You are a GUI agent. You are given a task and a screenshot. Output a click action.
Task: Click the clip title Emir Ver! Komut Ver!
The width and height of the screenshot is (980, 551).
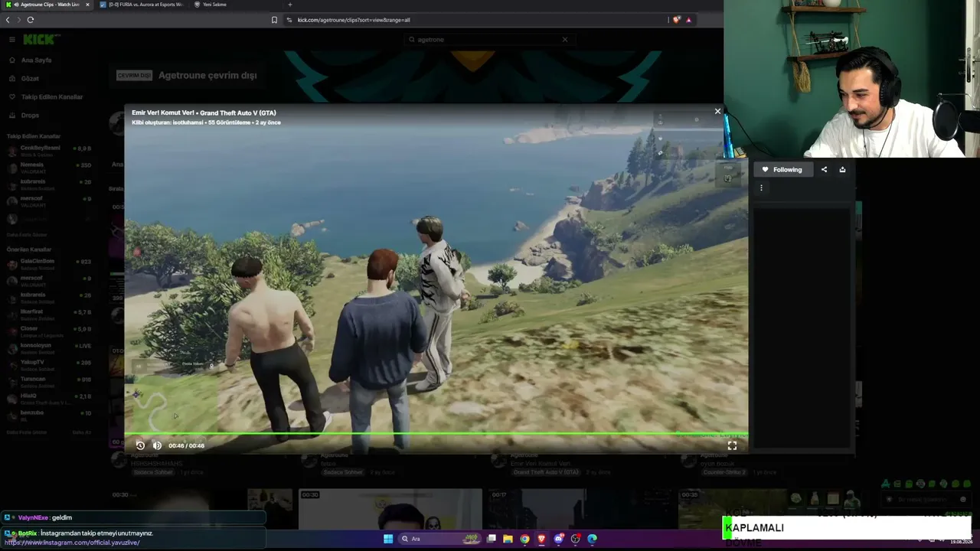[x=162, y=112]
